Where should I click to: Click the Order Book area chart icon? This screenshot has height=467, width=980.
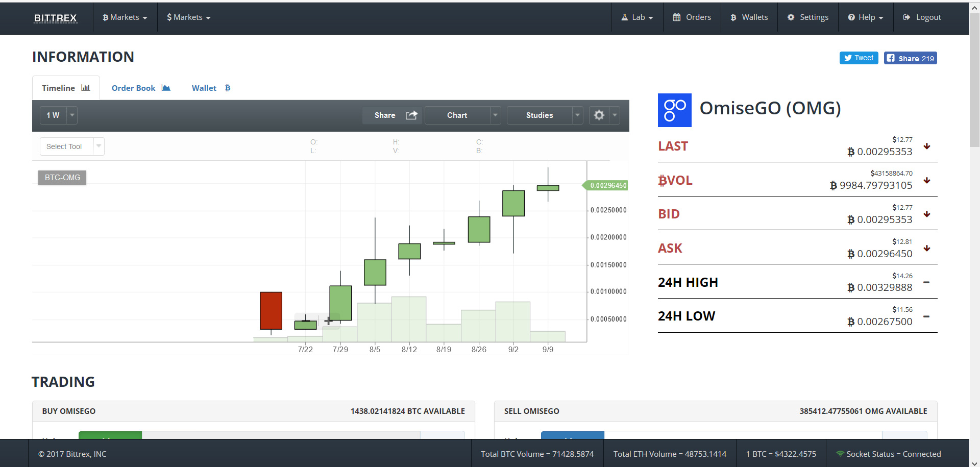point(166,88)
